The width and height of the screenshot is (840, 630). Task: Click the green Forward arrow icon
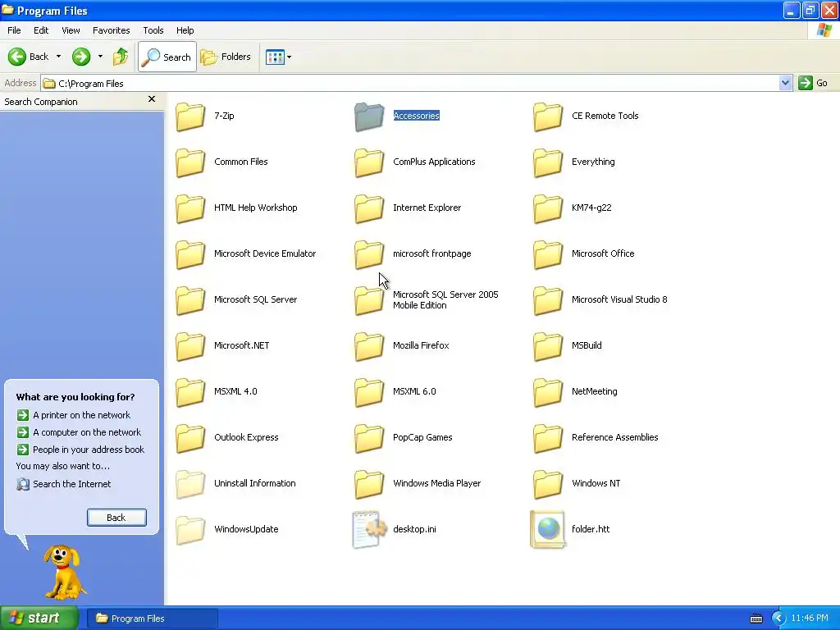(x=81, y=57)
